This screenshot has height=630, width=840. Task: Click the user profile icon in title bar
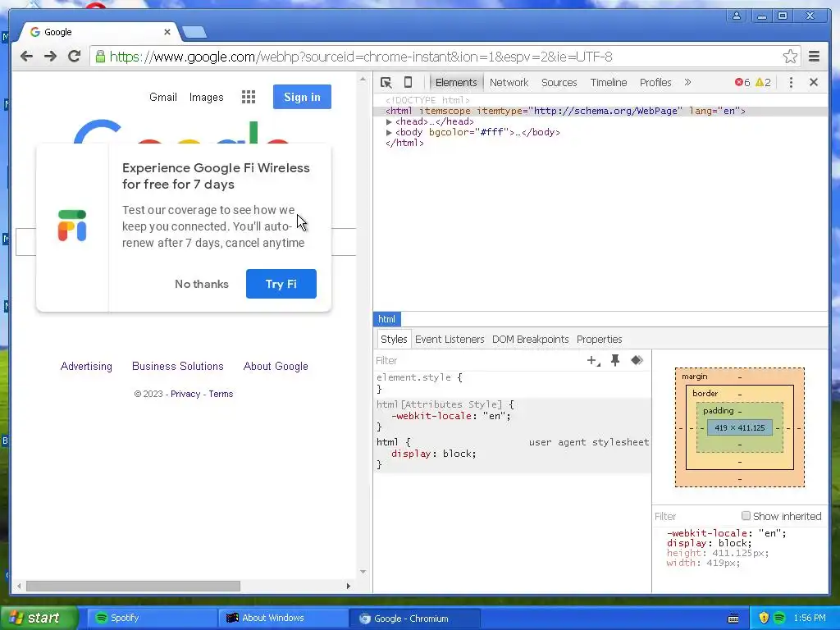coord(737,16)
